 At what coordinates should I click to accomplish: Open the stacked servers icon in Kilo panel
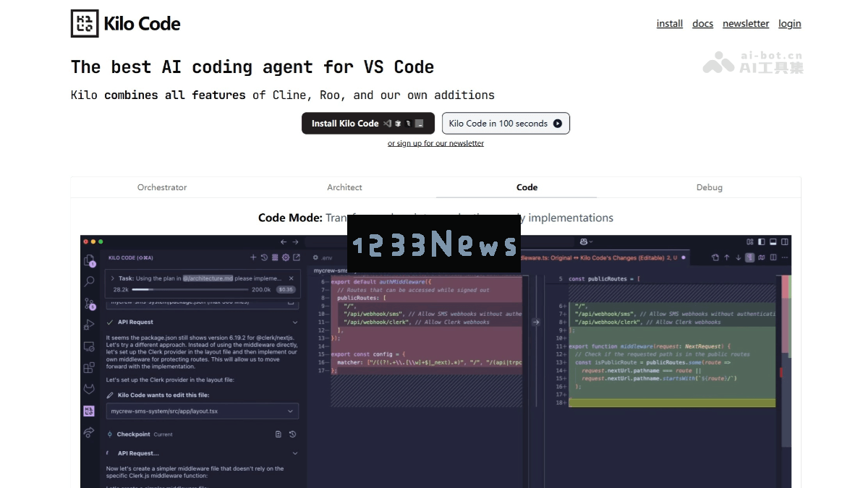point(275,257)
